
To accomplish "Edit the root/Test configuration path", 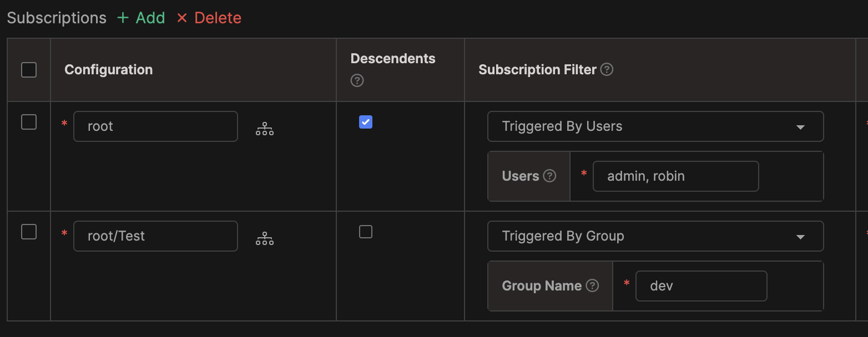I will point(155,236).
